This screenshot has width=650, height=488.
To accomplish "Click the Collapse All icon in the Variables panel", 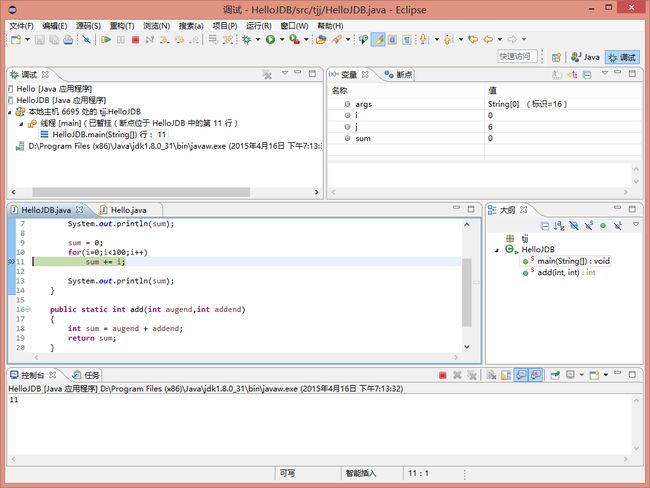I will pyautogui.click(x=587, y=75).
